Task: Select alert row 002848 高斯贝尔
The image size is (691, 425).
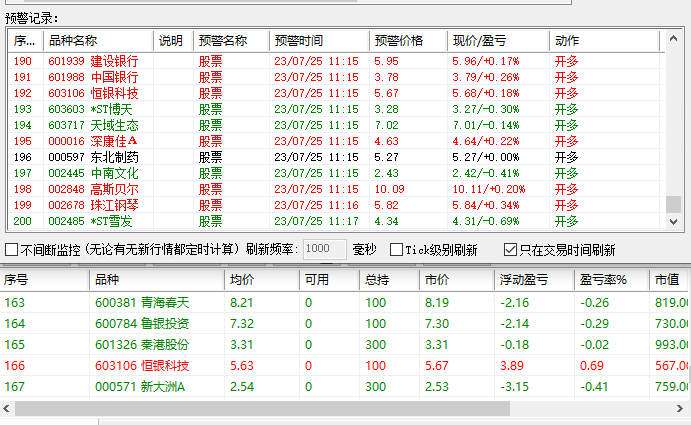Action: coord(336,189)
